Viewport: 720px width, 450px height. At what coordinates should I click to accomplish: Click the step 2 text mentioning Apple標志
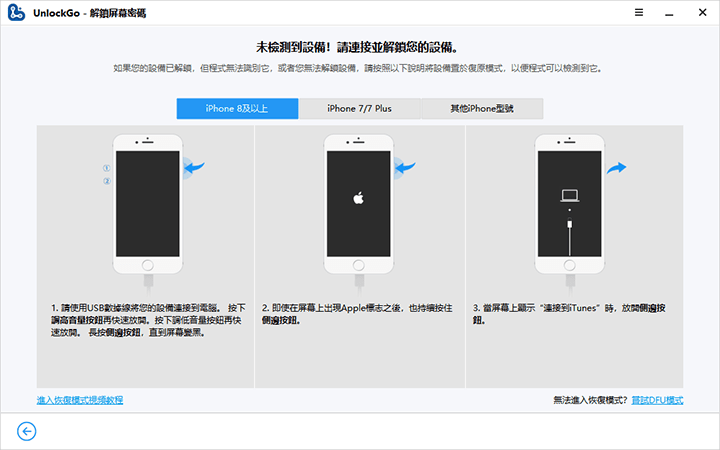(357, 314)
